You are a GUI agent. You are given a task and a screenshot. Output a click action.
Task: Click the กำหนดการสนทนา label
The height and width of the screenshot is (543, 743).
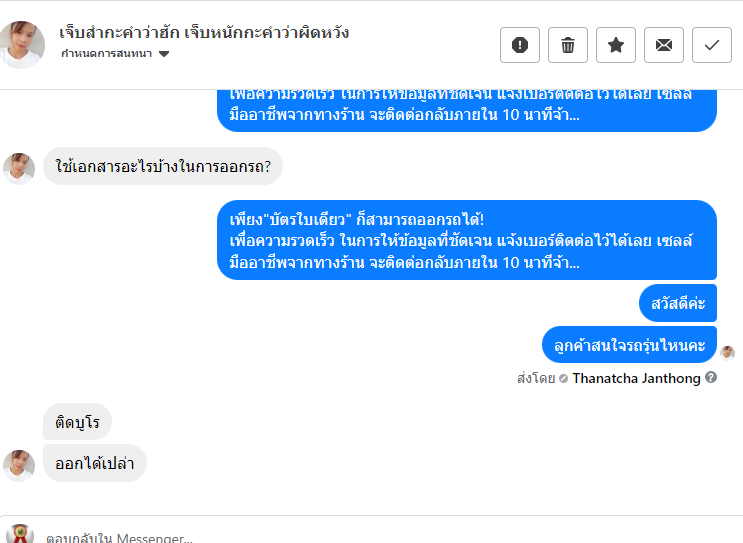click(x=107, y=54)
